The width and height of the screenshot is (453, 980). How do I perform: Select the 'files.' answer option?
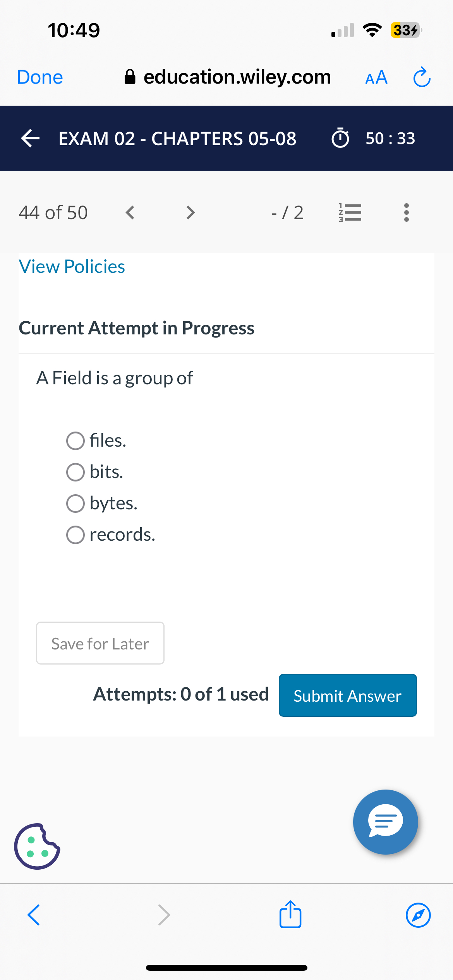click(x=75, y=440)
